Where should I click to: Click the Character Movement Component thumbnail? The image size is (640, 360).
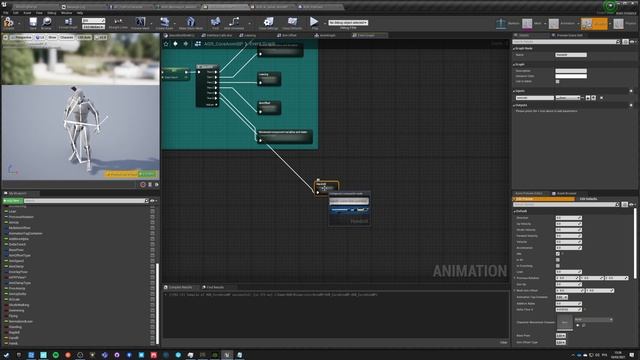564,322
